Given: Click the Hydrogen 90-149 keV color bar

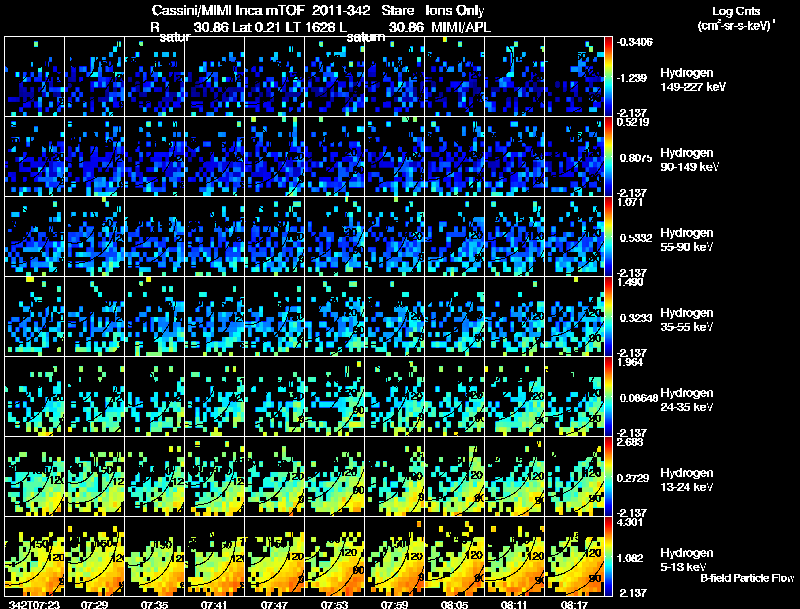Looking at the screenshot, I should tap(608, 157).
